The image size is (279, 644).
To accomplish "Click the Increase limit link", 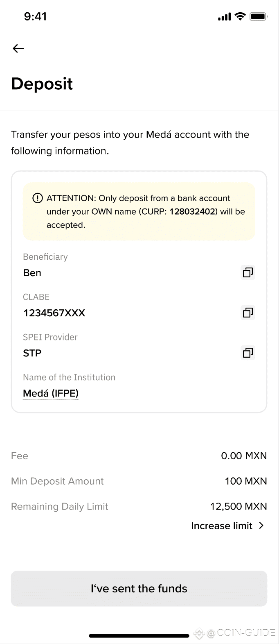I will pyautogui.click(x=222, y=526).
